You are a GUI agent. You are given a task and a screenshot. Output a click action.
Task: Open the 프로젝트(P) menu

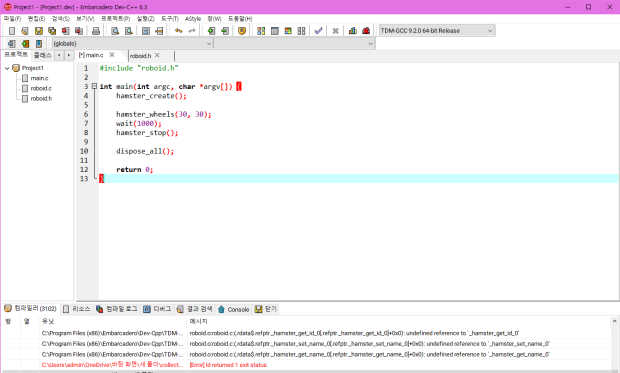tap(115, 19)
